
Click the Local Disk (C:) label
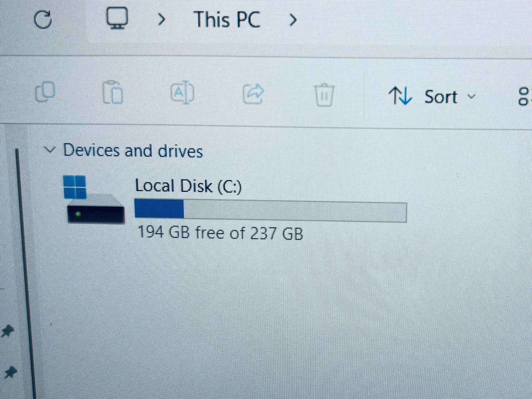(x=188, y=186)
